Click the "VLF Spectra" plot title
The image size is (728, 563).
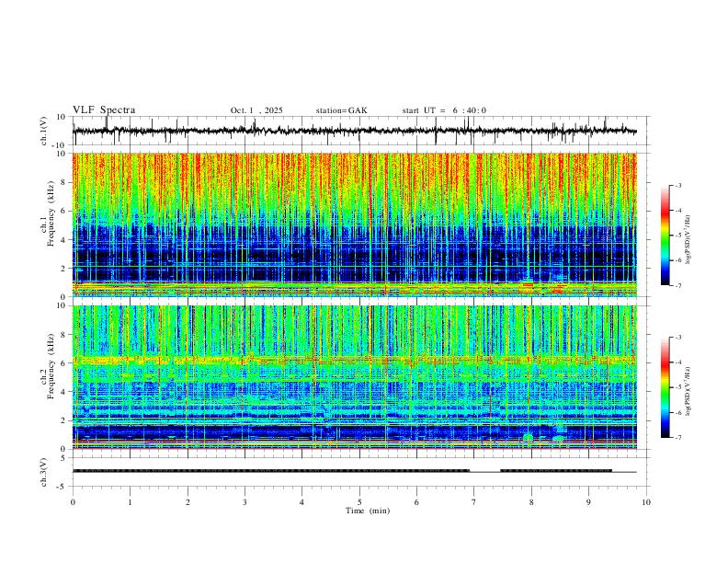tap(104, 110)
